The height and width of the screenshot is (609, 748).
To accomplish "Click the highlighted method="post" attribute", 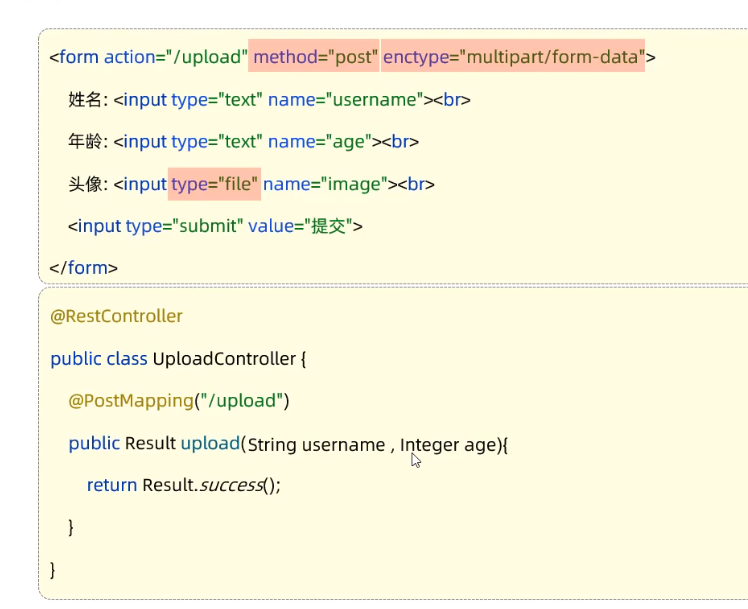I will pos(315,57).
